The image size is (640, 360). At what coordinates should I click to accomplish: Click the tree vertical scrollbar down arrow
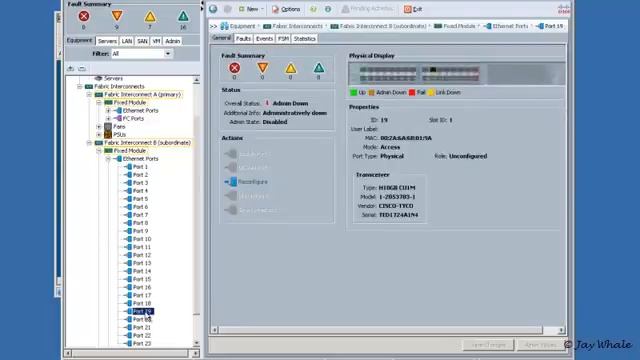(x=196, y=343)
